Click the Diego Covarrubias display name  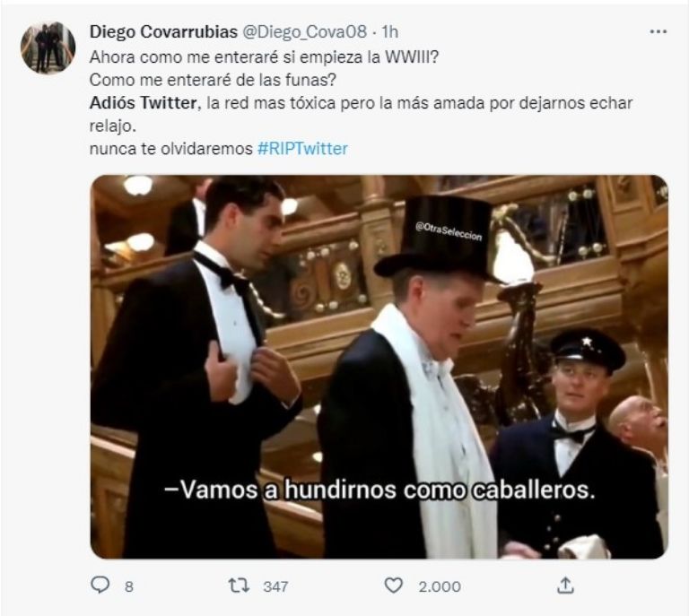[163, 31]
